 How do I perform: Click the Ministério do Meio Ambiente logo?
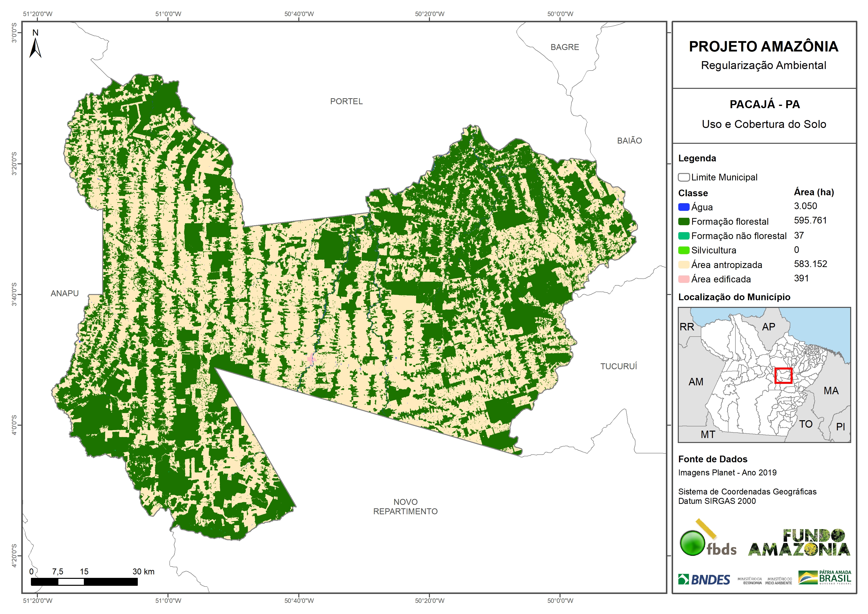pos(778,581)
